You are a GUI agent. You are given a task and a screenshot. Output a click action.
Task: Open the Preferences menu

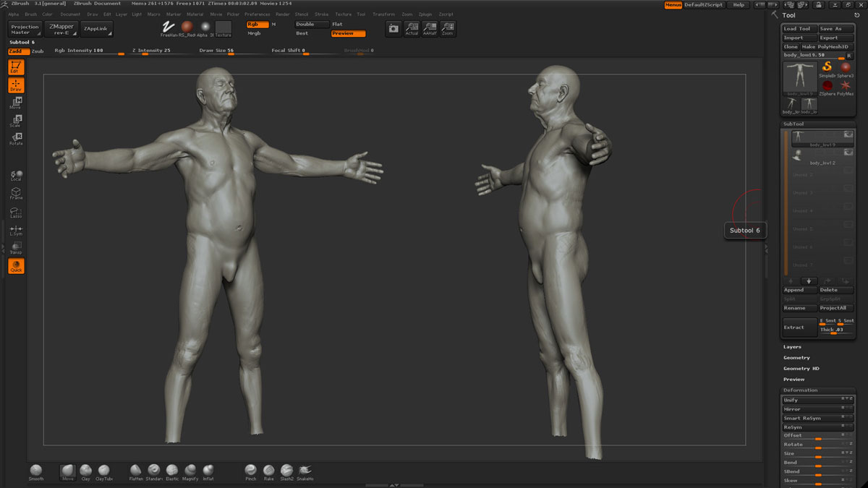[x=257, y=14]
